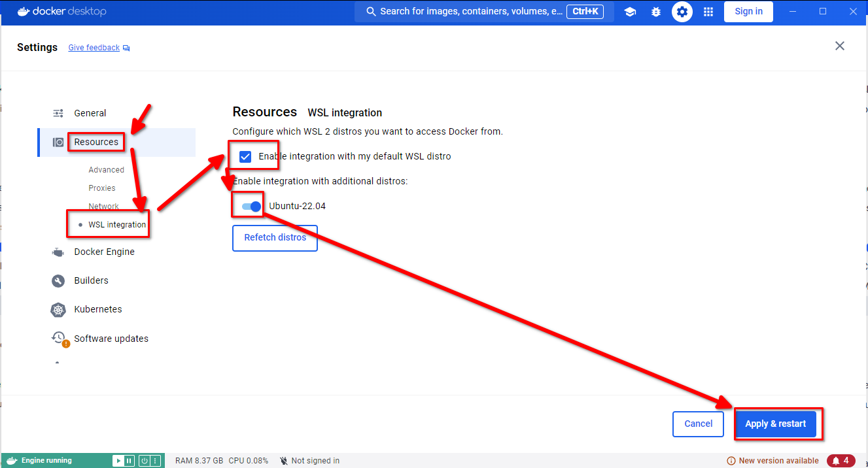
Task: Open the Resources settings section
Action: pyautogui.click(x=96, y=142)
